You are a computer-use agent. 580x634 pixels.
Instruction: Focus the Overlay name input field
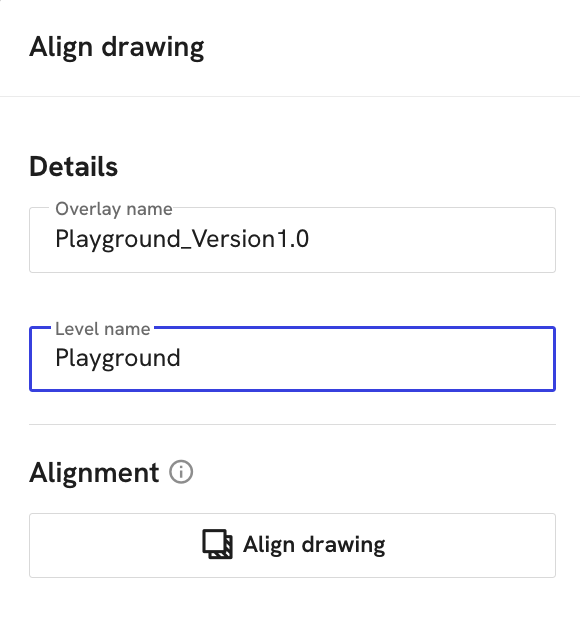pyautogui.click(x=292, y=240)
